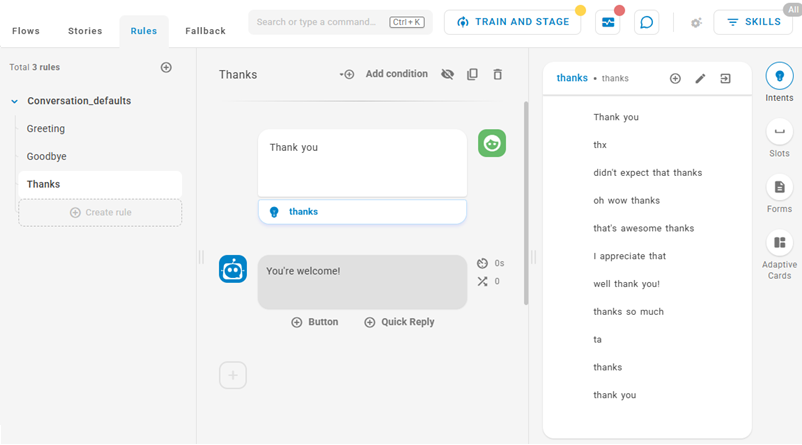This screenshot has width=802, height=445.
Task: Add example to thanks intent
Action: point(675,78)
